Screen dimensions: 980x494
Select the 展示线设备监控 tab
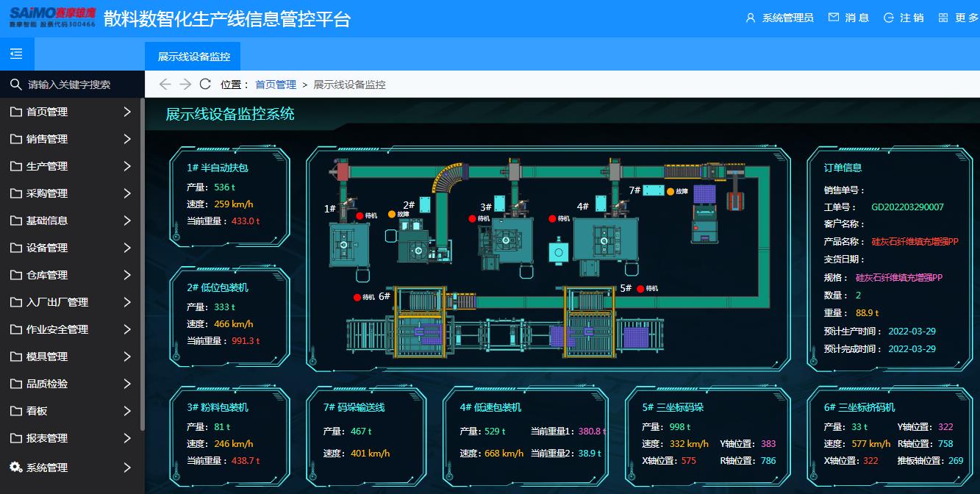195,55
